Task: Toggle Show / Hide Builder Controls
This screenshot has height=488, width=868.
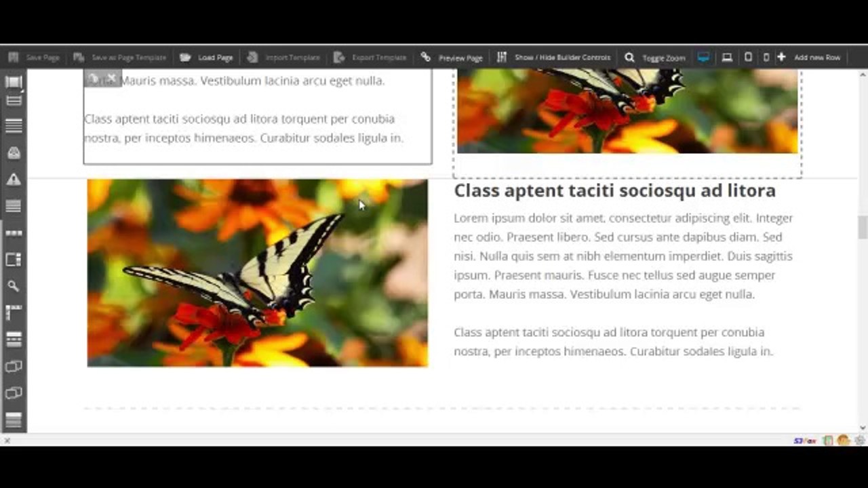Action: tap(553, 58)
